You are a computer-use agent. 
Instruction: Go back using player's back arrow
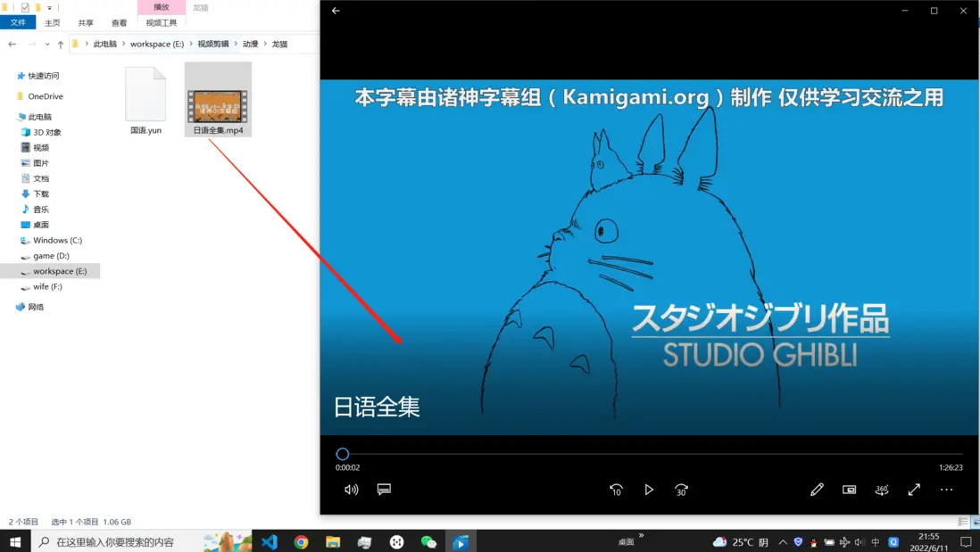[336, 11]
